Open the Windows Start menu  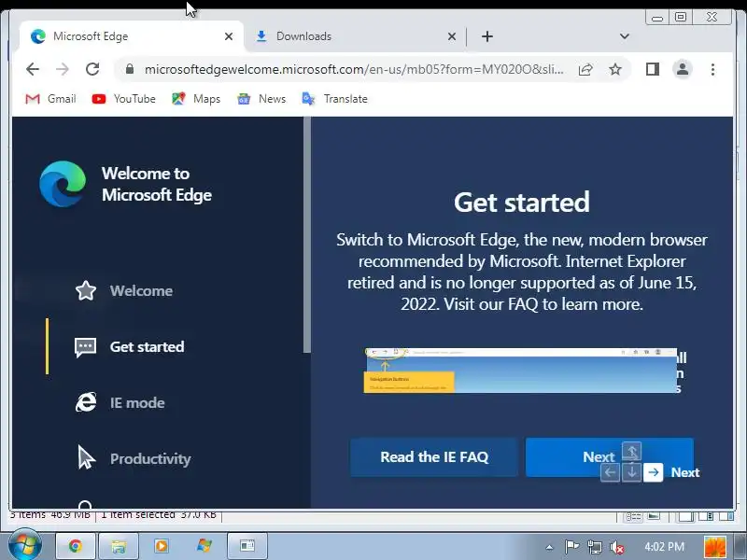[24, 544]
